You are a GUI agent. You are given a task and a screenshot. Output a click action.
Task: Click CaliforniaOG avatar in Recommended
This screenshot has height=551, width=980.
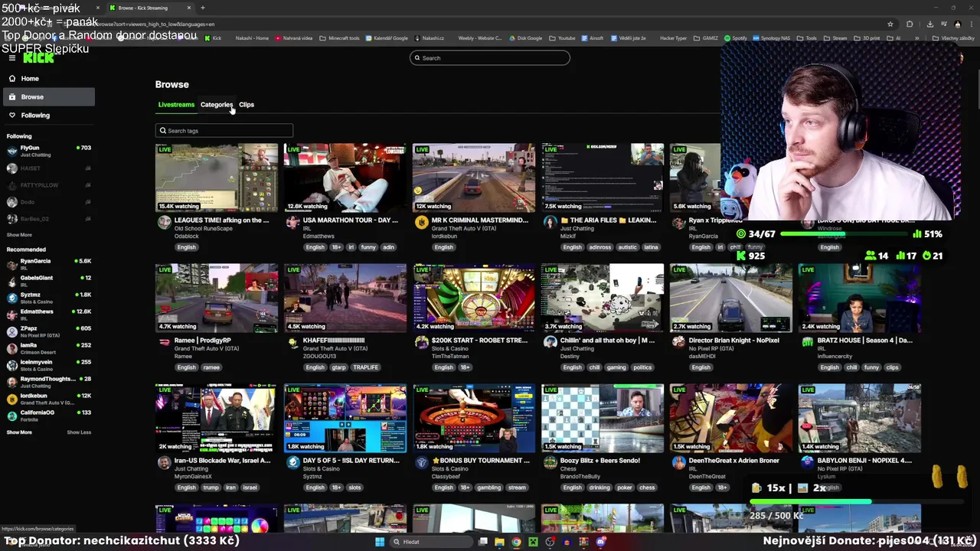[x=11, y=416]
